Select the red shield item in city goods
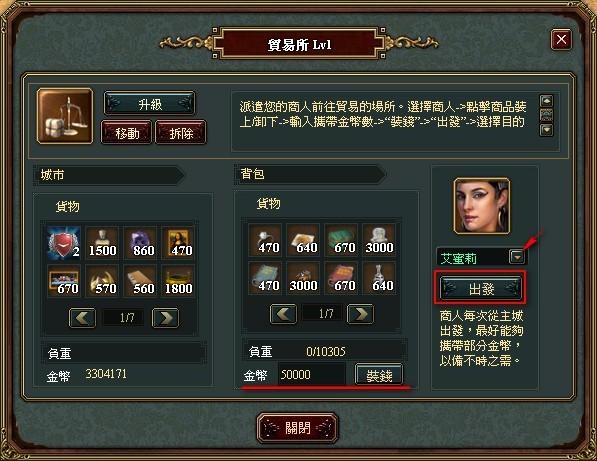597x461 pixels. [64, 243]
